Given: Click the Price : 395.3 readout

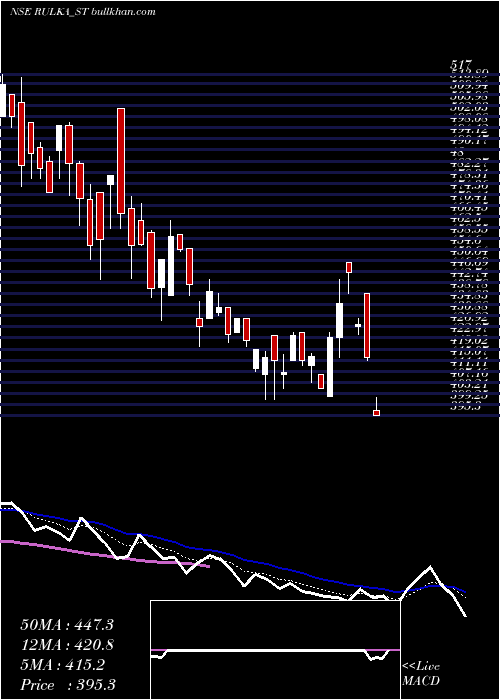Looking at the screenshot, I should (69, 685).
